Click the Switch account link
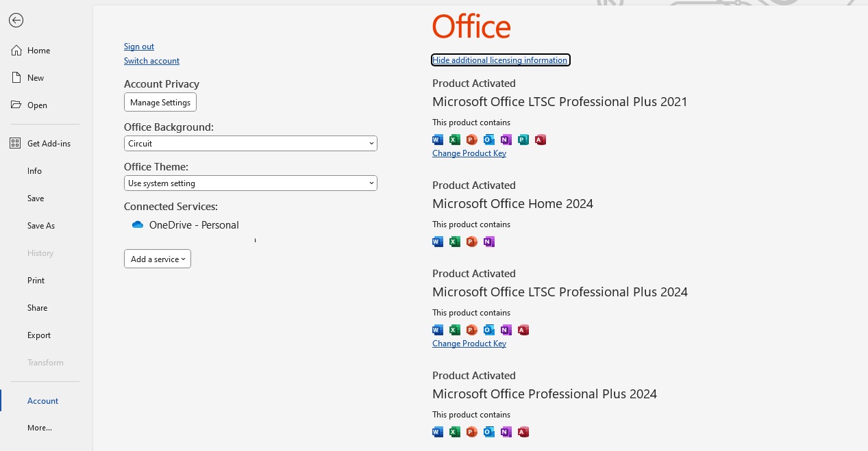 [151, 61]
